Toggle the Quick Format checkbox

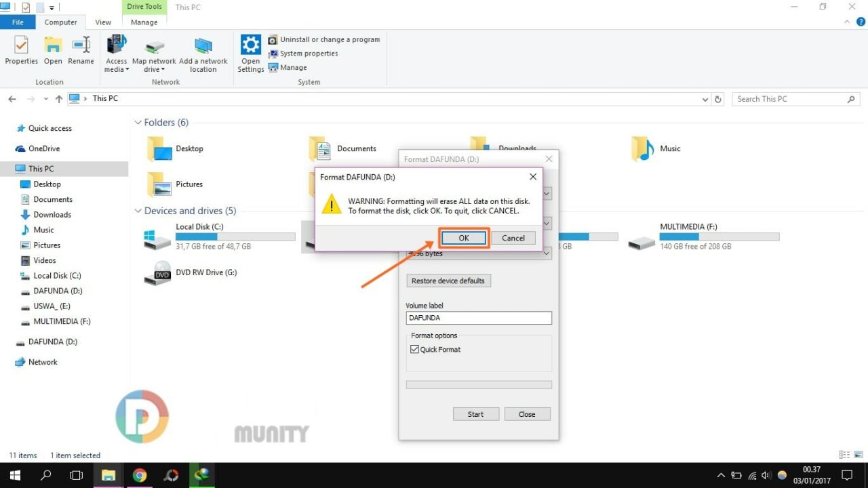click(x=415, y=350)
